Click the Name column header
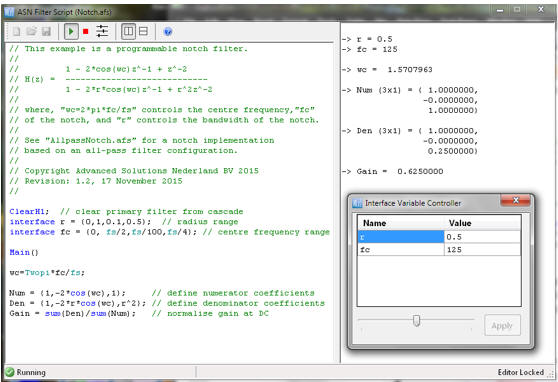This screenshot has width=558, height=382. tap(401, 223)
